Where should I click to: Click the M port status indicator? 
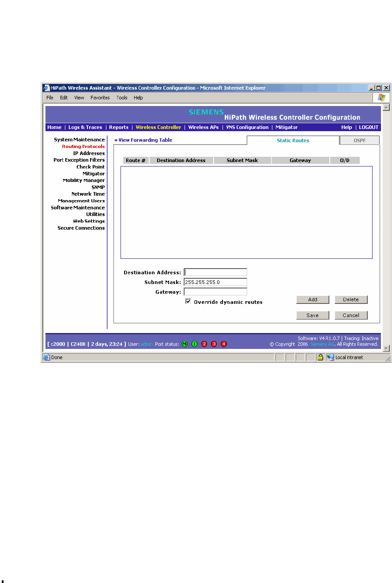[185, 344]
